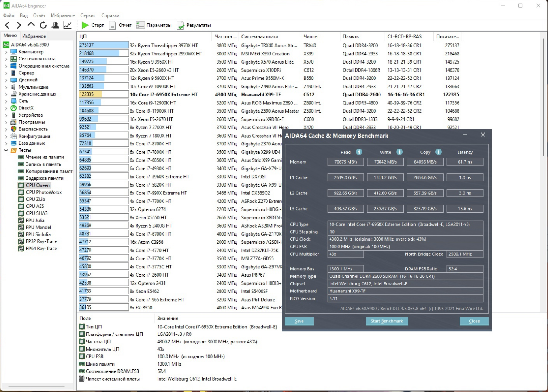Select the 32x Ryzen Threadripper 3970X HT row

point(270,45)
